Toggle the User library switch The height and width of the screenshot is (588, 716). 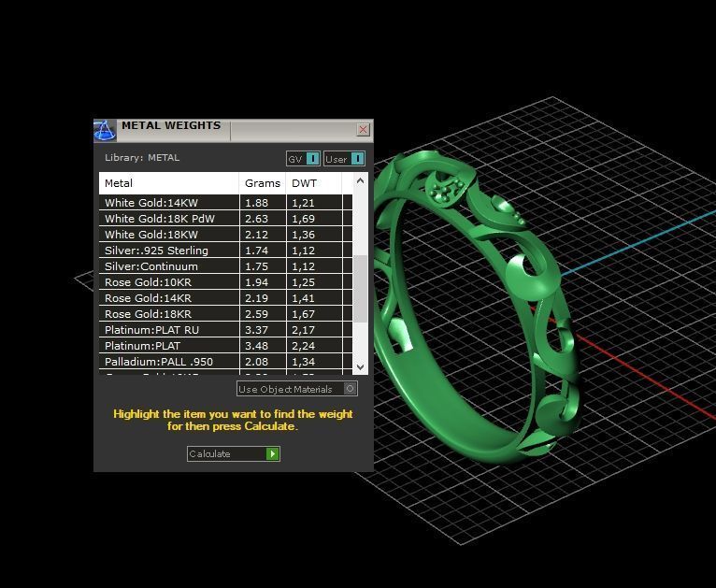pos(344,159)
